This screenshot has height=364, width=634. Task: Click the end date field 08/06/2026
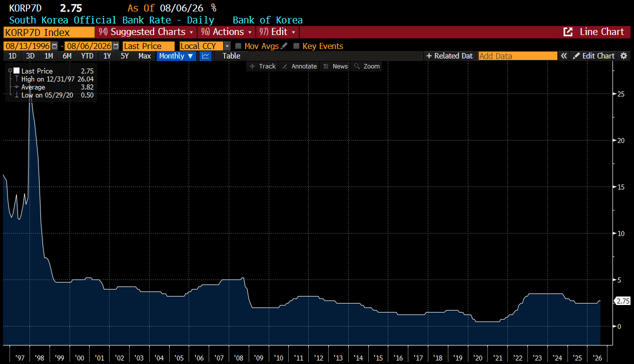click(x=89, y=46)
